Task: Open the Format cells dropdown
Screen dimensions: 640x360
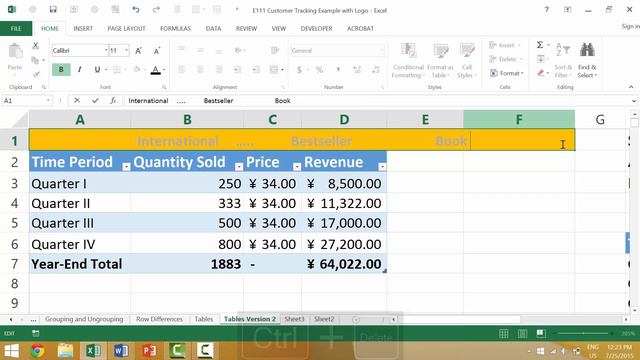Action: pyautogui.click(x=507, y=73)
